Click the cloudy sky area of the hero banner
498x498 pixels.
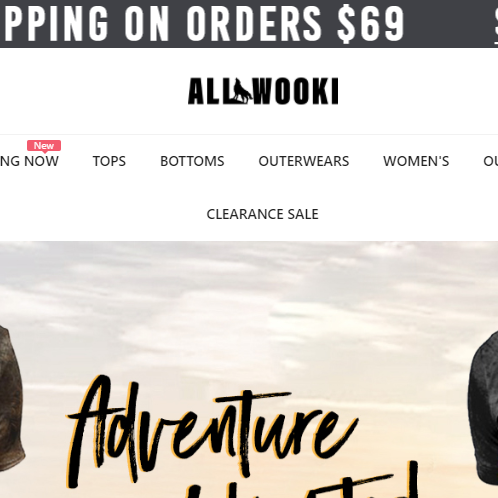(249, 300)
